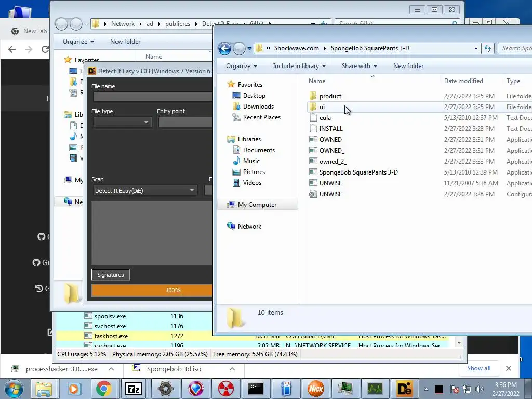The image size is (532, 399).
Task: Click the Signatures button in Detect It Easy
Action: click(x=111, y=275)
